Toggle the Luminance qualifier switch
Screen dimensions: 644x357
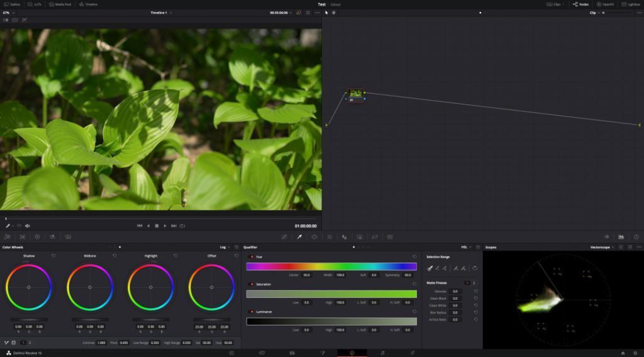click(x=252, y=312)
